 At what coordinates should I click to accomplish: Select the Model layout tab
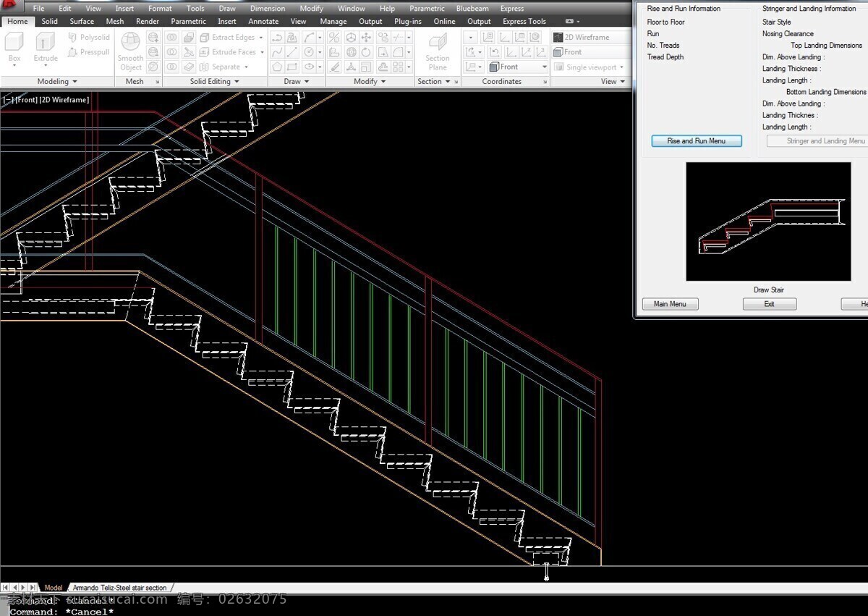coord(54,588)
